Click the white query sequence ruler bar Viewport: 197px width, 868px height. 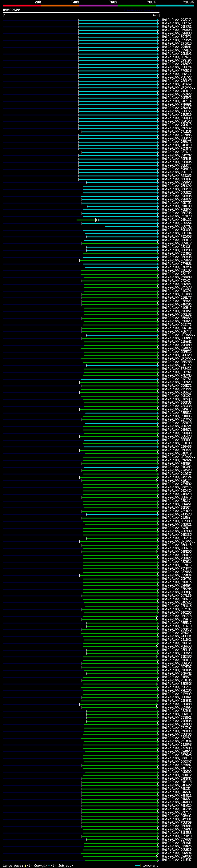[x=81, y=12]
